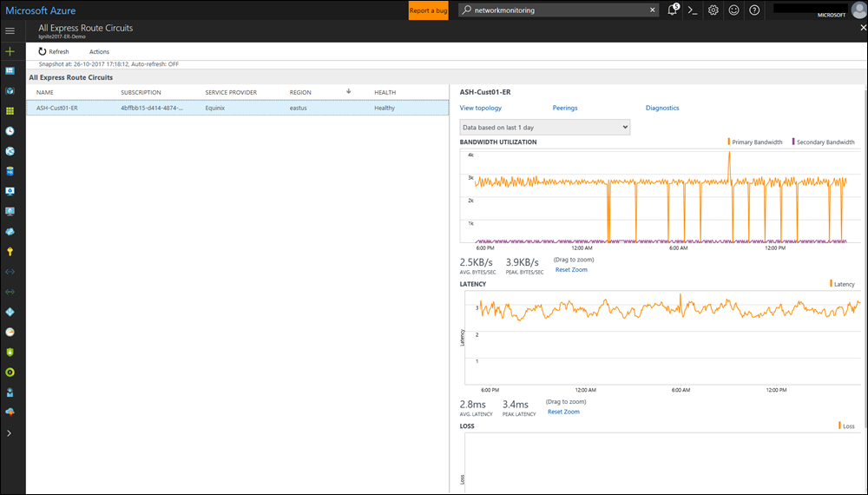This screenshot has width=868, height=495.
Task: Open the notifications bell
Action: [x=673, y=10]
